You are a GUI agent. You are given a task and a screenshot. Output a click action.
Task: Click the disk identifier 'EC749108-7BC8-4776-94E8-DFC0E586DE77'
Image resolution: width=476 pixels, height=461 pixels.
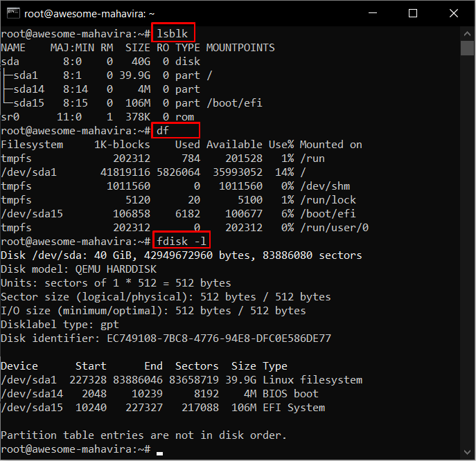(219, 338)
